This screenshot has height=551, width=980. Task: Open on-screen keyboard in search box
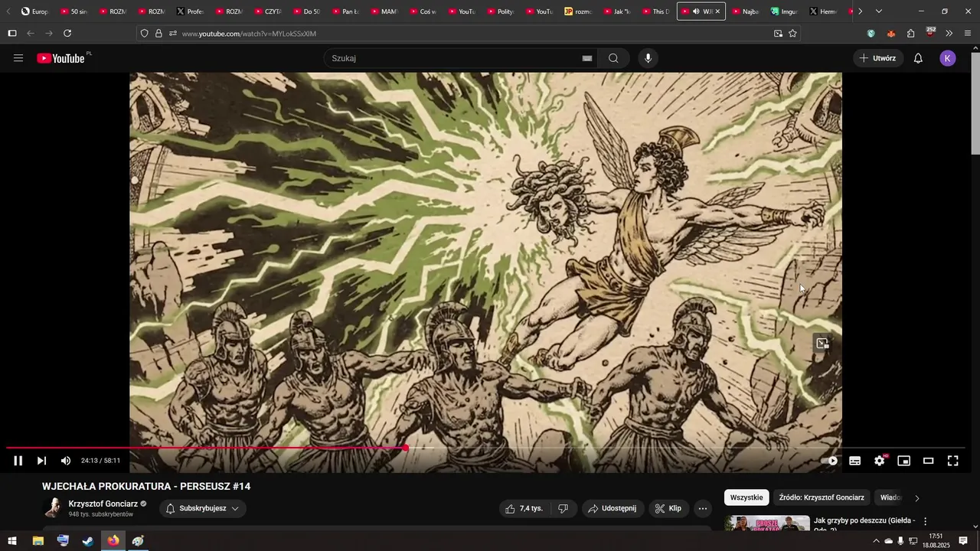pos(587,58)
